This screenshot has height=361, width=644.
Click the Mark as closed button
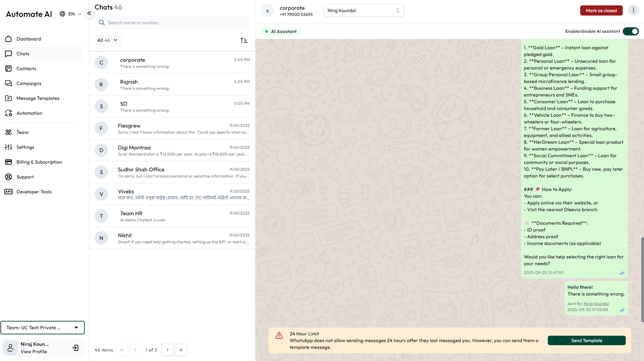(x=601, y=10)
